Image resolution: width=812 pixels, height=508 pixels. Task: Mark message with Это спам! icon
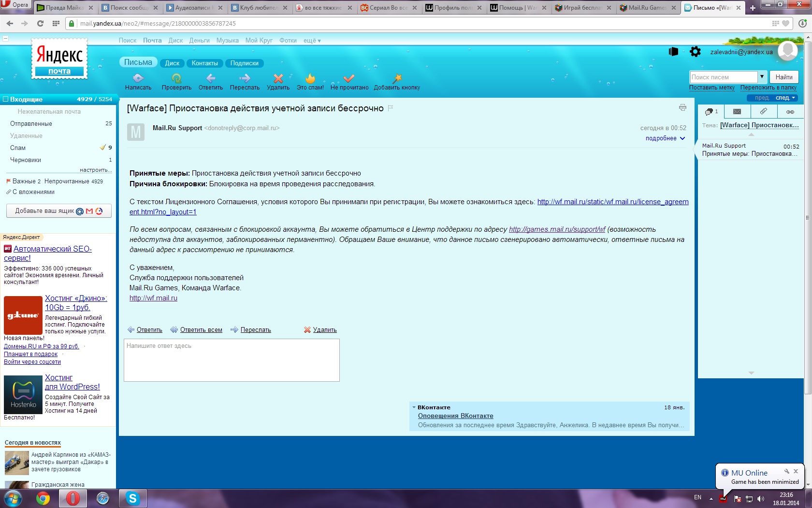(310, 78)
